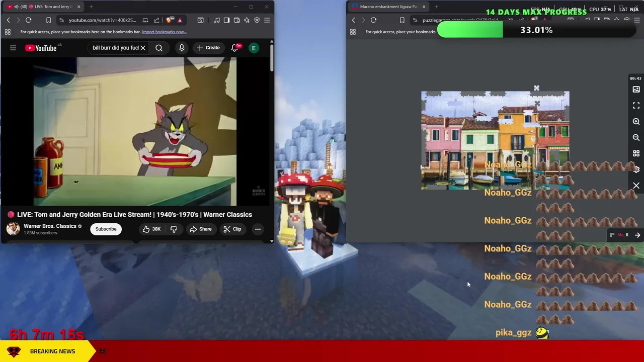Bookmark the puzzlegarage page

point(402,20)
